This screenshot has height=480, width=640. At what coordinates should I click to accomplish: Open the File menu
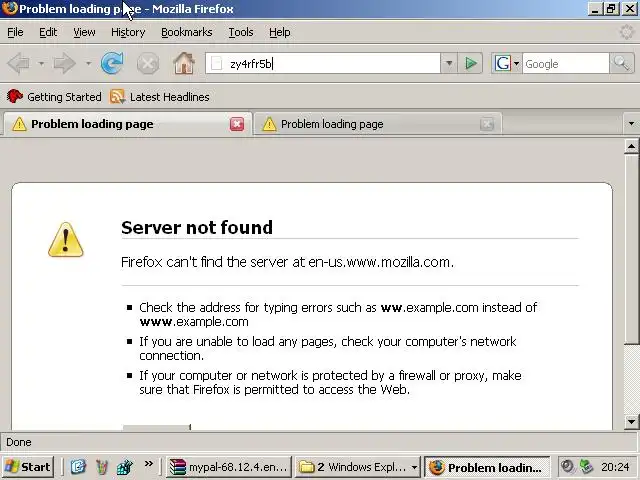pos(15,32)
